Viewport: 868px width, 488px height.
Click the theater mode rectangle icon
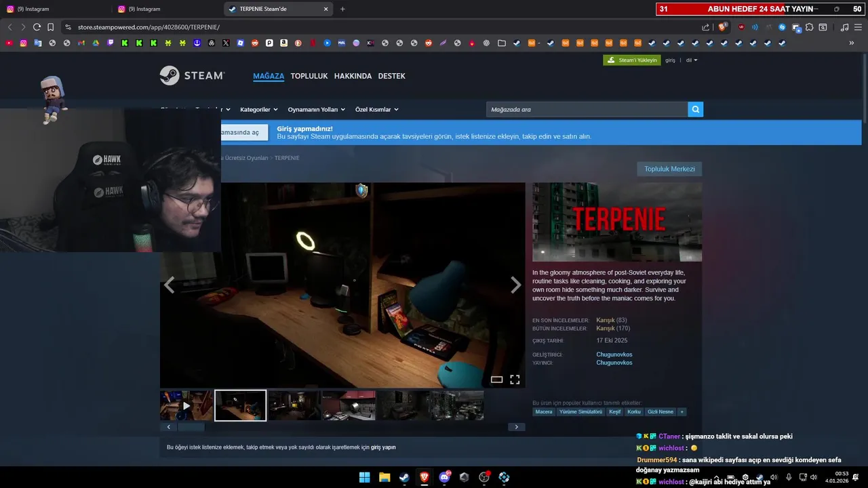click(496, 380)
